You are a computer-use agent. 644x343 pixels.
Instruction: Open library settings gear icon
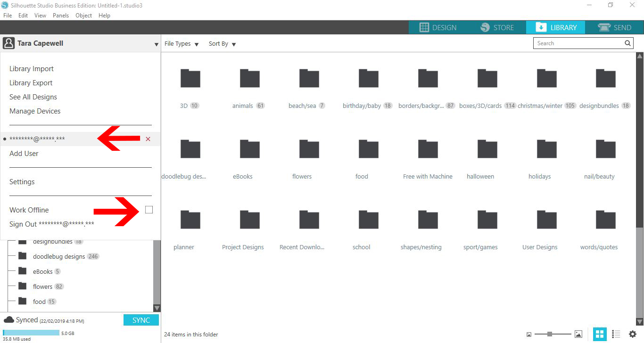tap(633, 334)
